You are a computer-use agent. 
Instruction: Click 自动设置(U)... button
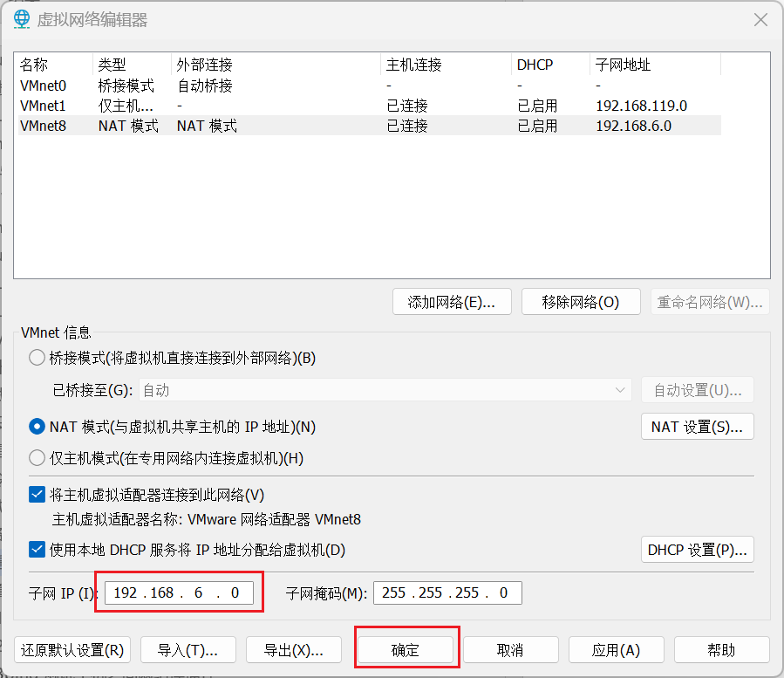tap(698, 390)
